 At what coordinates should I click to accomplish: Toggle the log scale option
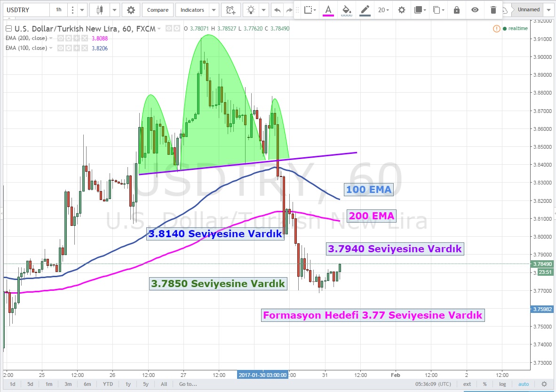click(502, 384)
